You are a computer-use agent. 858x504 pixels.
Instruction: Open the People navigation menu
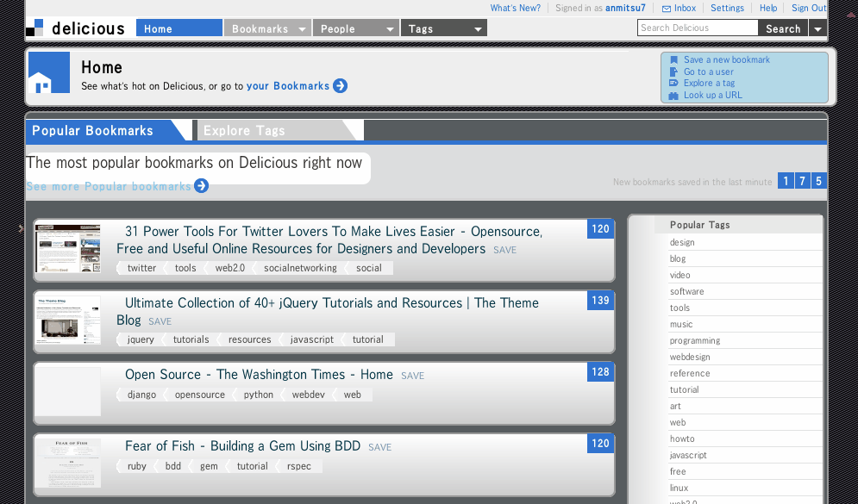[355, 28]
